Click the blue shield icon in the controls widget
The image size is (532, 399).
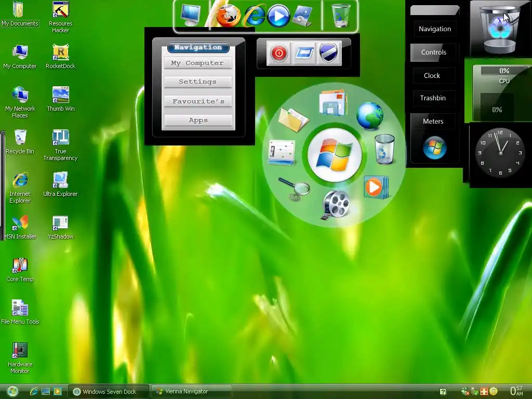point(329,54)
